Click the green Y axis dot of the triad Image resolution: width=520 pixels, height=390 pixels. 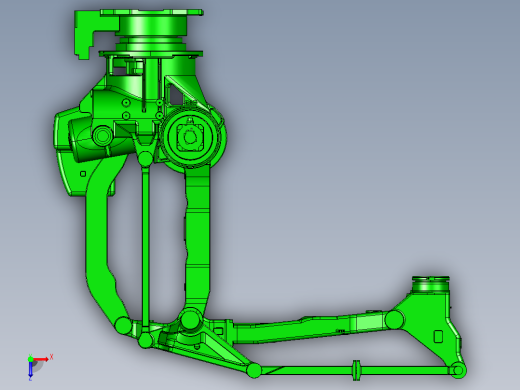(x=30, y=358)
